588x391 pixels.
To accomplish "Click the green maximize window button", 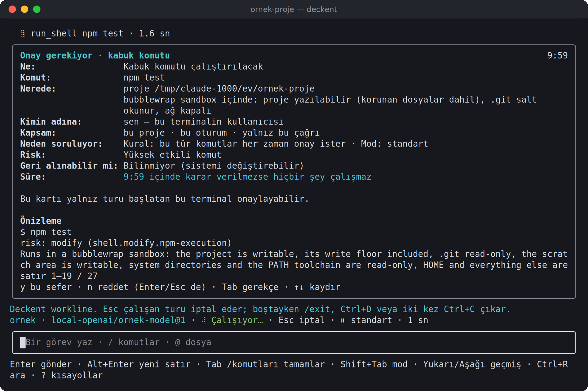I will point(37,9).
